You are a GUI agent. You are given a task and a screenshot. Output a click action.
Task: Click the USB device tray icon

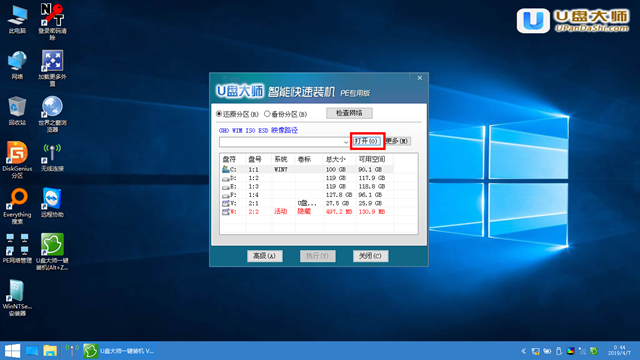point(559,351)
